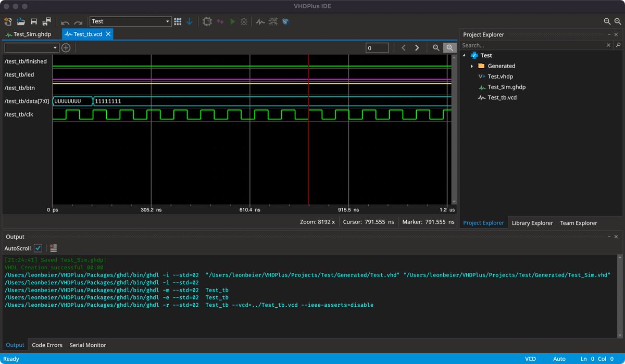This screenshot has width=625, height=364.
Task: Add signal with the plus circle button
Action: click(x=66, y=48)
